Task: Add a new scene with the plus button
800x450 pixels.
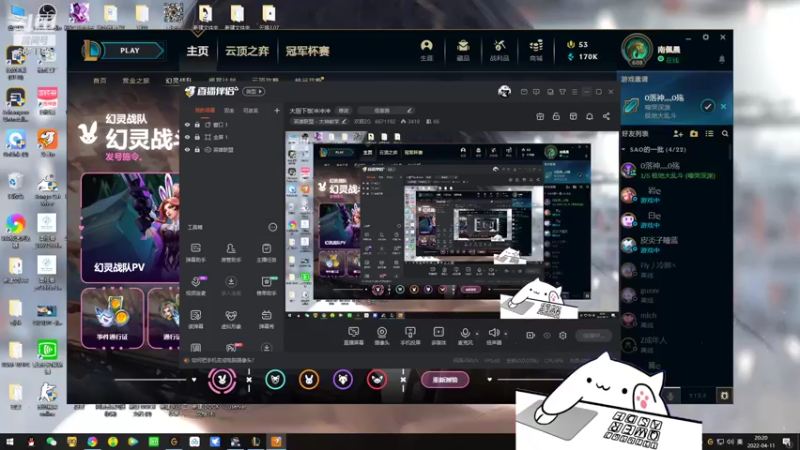Action: point(277,110)
